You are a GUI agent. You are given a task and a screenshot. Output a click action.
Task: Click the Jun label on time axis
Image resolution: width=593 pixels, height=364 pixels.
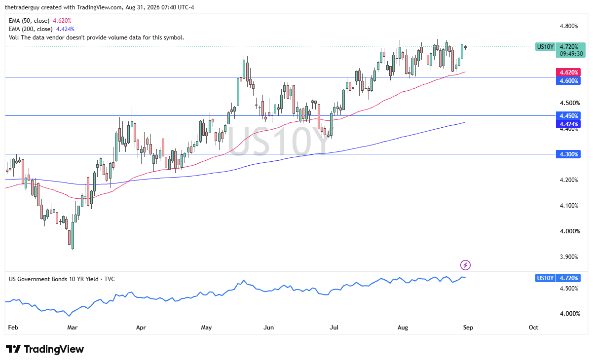pyautogui.click(x=269, y=327)
